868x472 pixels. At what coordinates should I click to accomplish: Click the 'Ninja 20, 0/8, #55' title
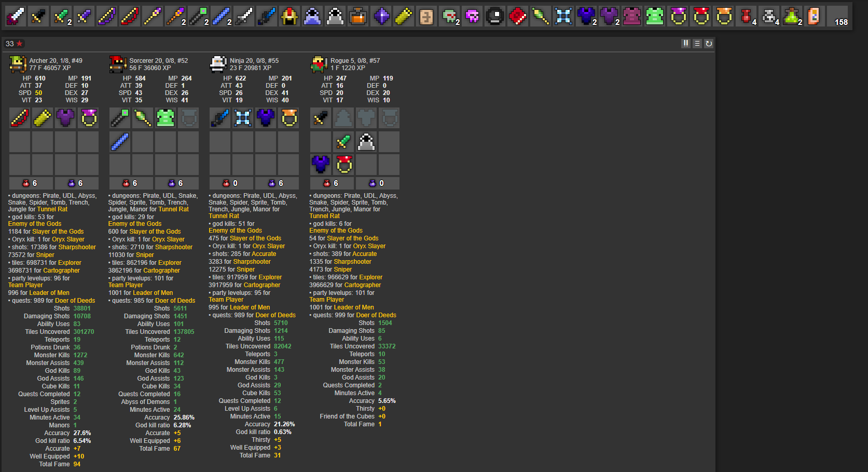(x=254, y=61)
